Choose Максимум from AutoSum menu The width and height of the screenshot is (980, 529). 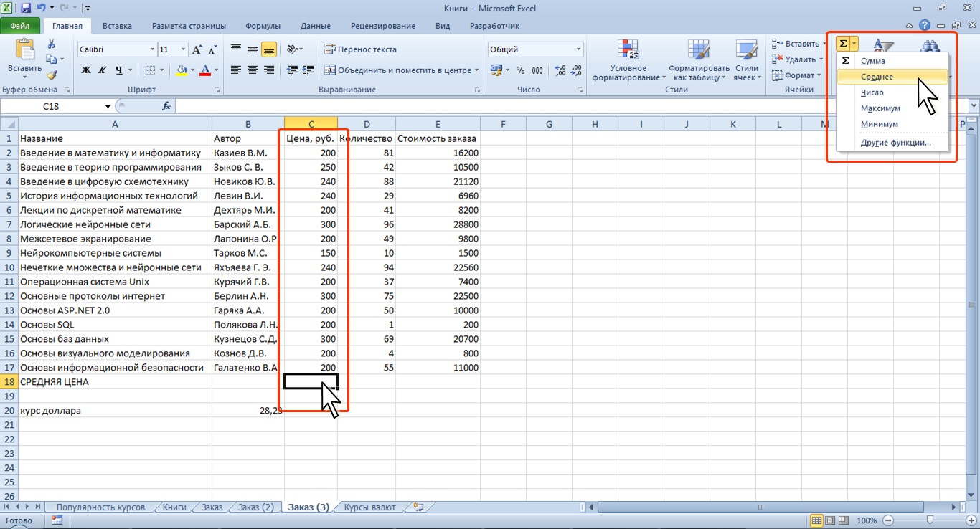892,108
